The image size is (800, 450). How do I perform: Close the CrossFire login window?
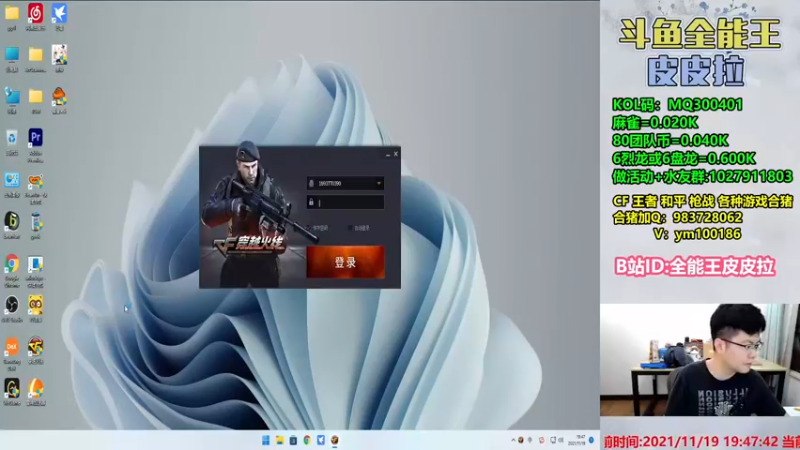396,154
